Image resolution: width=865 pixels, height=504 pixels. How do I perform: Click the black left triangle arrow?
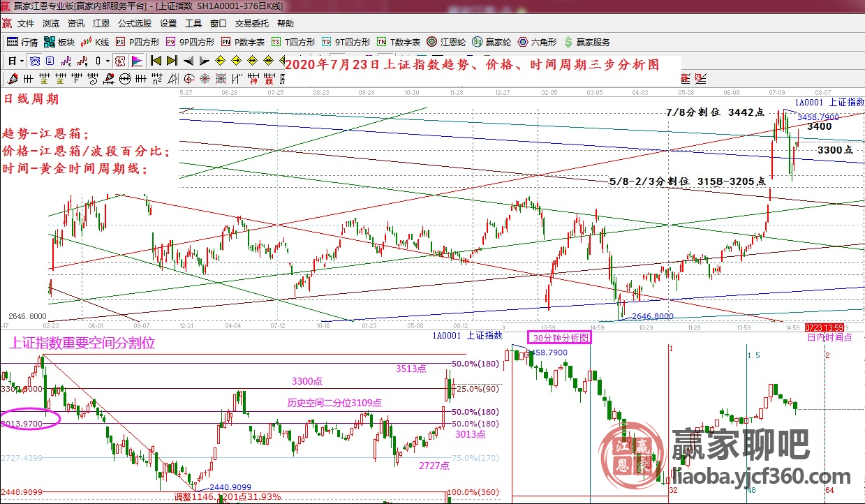pos(188,61)
